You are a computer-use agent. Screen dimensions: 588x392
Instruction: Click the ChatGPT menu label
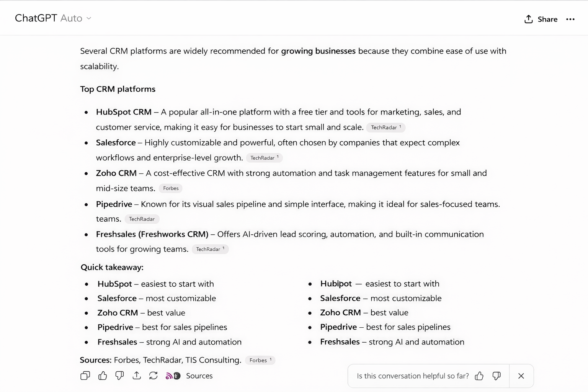(36, 18)
